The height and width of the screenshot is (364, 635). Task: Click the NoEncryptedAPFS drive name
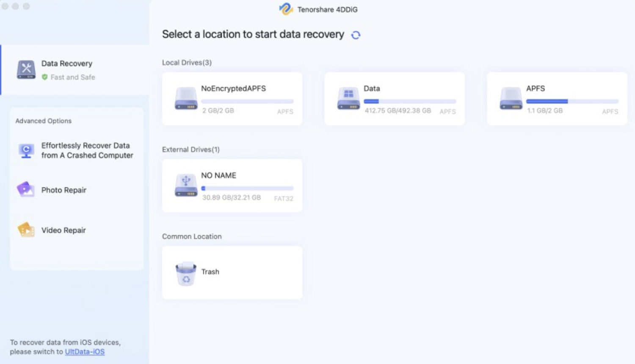click(233, 88)
